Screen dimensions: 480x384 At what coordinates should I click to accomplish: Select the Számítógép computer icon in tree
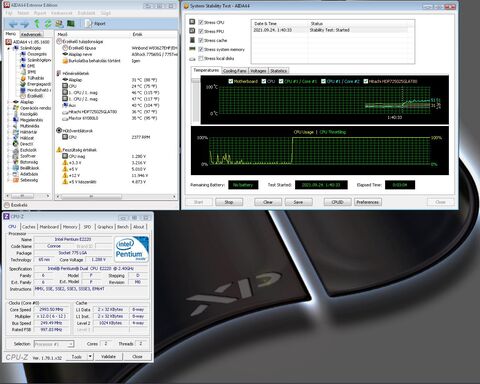click(x=16, y=48)
